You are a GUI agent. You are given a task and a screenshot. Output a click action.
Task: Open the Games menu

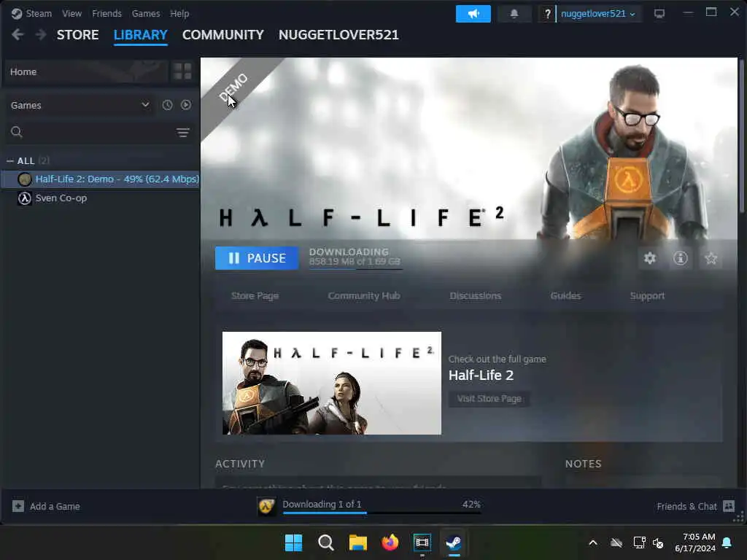point(146,13)
